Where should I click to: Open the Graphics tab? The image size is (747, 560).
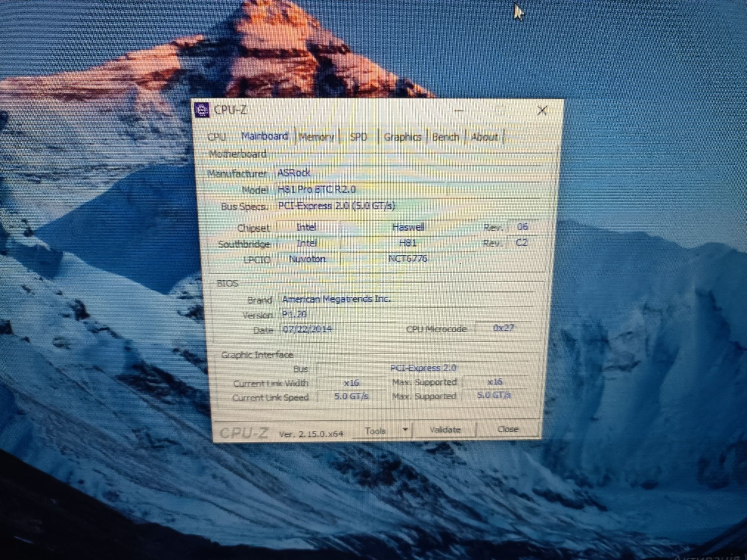tap(403, 137)
